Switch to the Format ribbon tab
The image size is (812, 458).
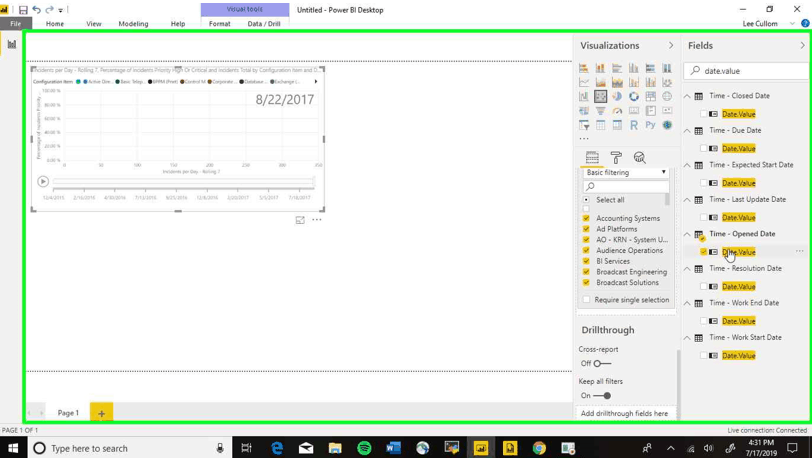click(x=220, y=24)
